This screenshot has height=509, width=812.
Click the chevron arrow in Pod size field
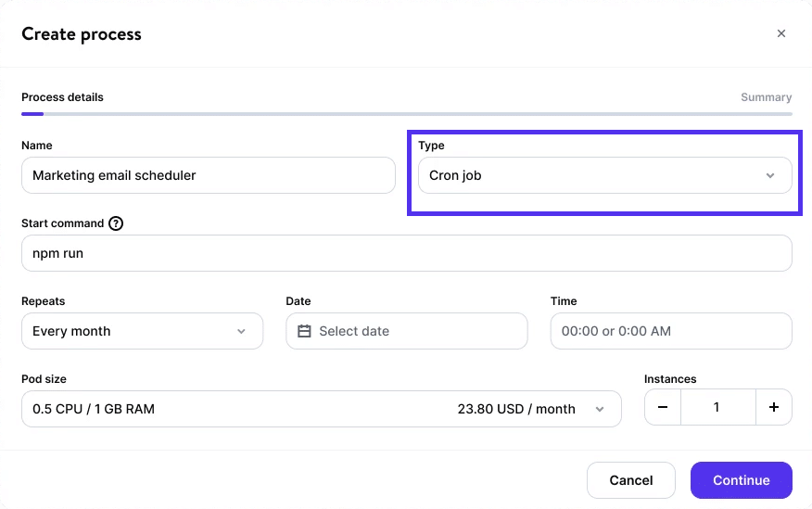tap(600, 409)
